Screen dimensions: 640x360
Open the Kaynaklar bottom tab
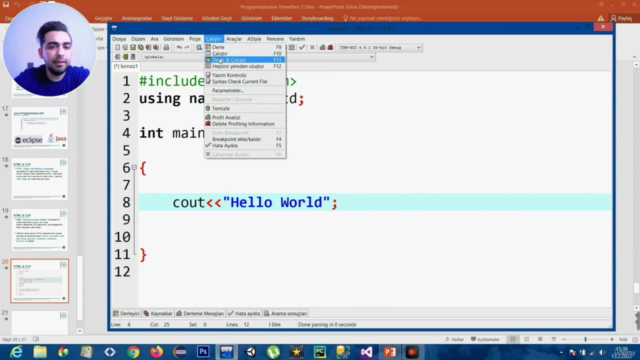(x=158, y=313)
